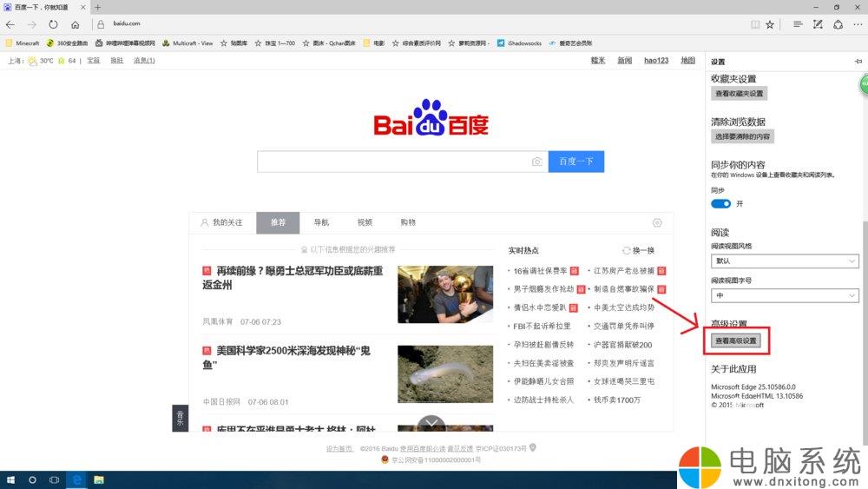Image resolution: width=868 pixels, height=489 pixels.
Task: Click the settings pane scrollbar
Action: tap(865, 333)
